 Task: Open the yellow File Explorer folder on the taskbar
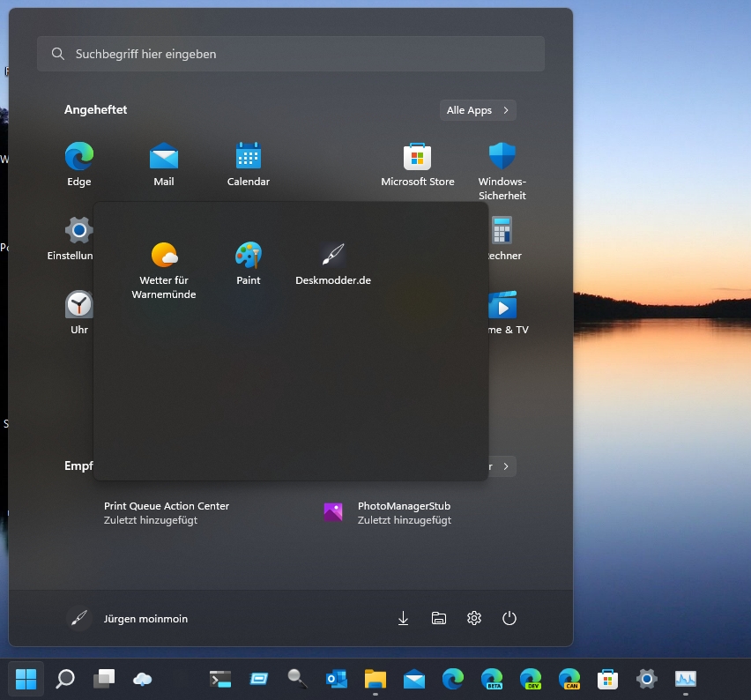click(x=375, y=679)
